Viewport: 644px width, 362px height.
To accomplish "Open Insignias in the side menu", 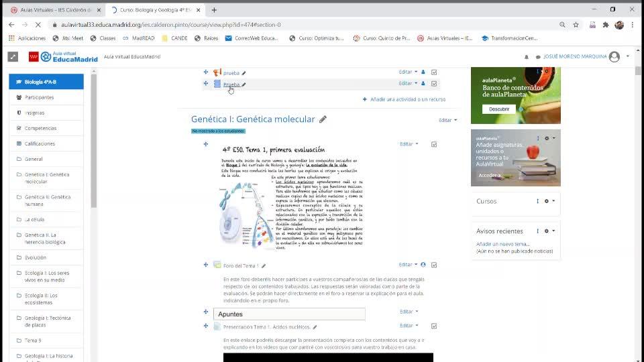I will [46, 113].
